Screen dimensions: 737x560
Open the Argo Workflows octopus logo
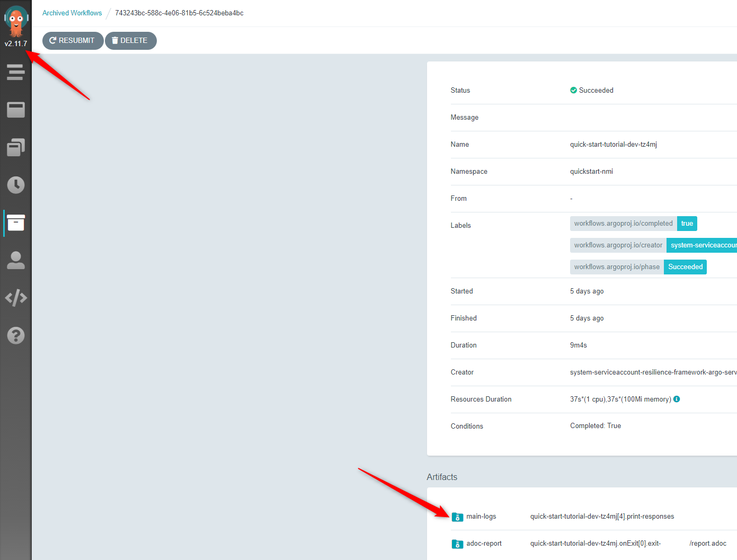click(15, 20)
